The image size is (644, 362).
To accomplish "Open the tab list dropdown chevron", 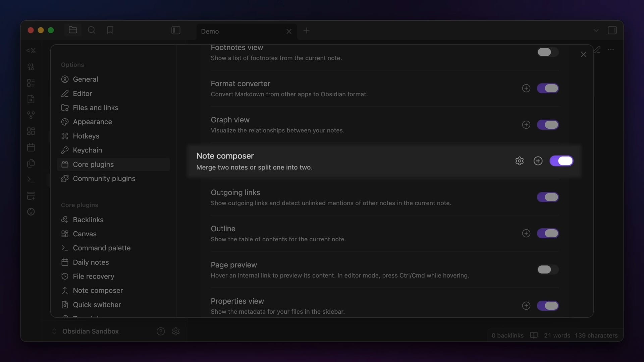I will click(596, 30).
